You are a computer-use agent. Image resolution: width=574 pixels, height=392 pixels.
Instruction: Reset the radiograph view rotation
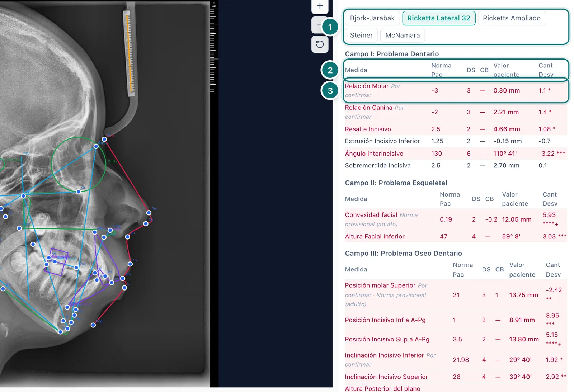320,44
